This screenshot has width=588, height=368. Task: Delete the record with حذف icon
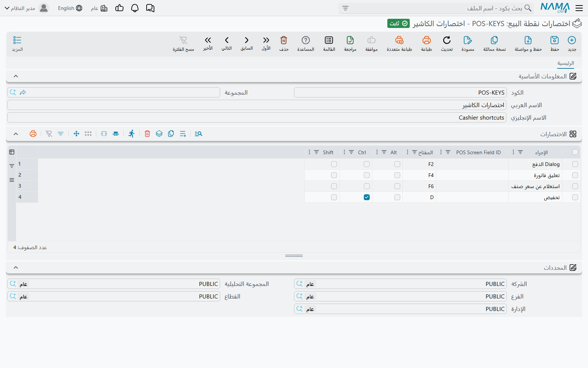[x=284, y=40]
